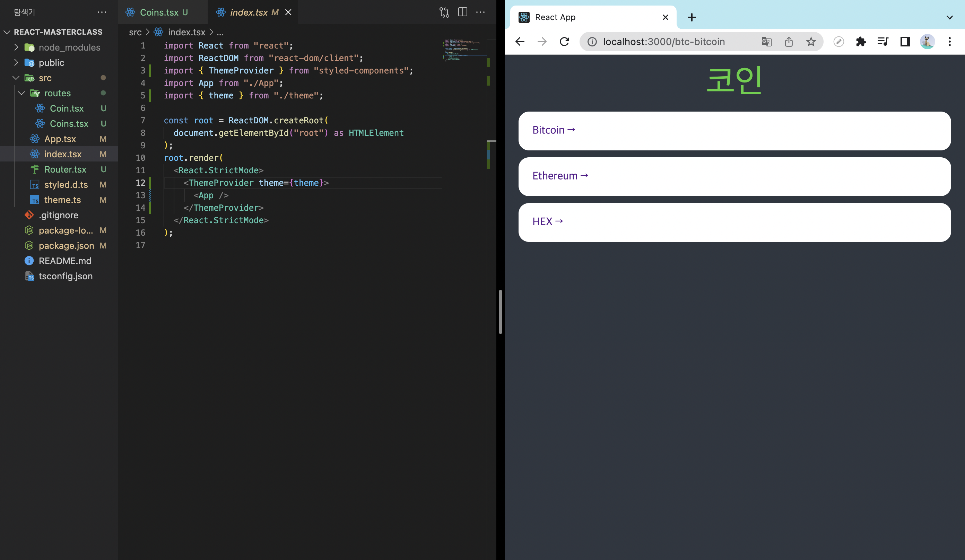The height and width of the screenshot is (560, 965).
Task: Click the browser address bar URL
Action: (x=664, y=41)
